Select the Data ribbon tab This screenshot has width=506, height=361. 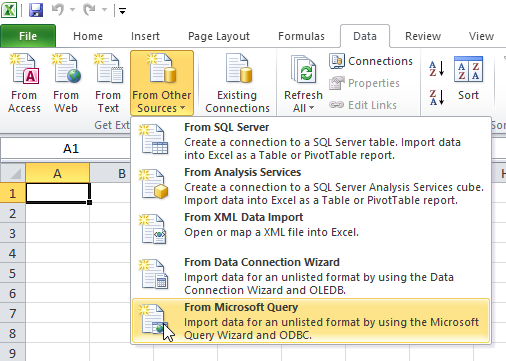tap(365, 36)
